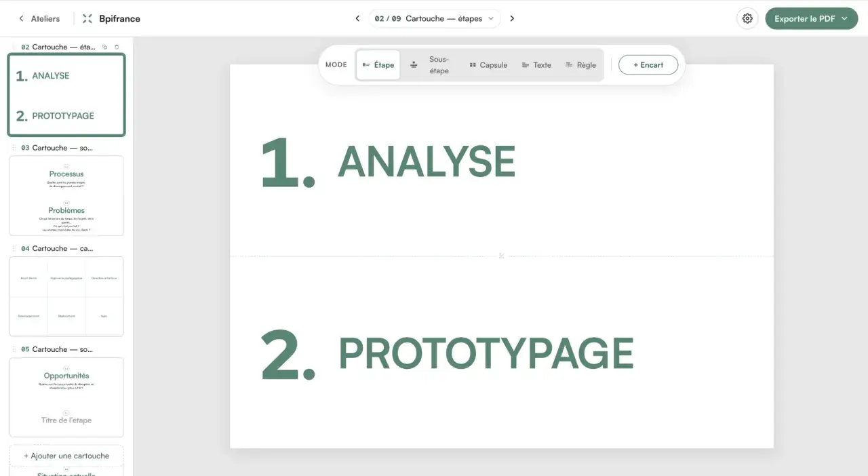This screenshot has width=868, height=476.
Task: Click the large number 2. on canvas
Action: tap(288, 355)
